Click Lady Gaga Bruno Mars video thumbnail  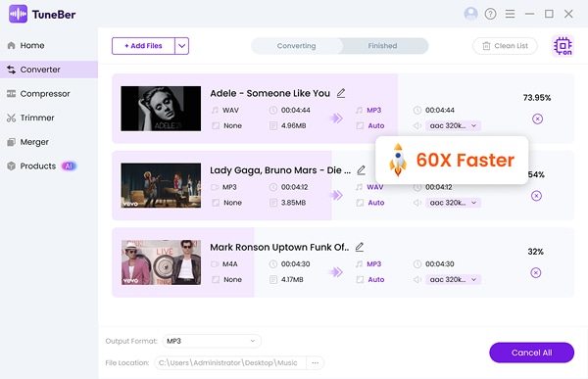(x=161, y=185)
